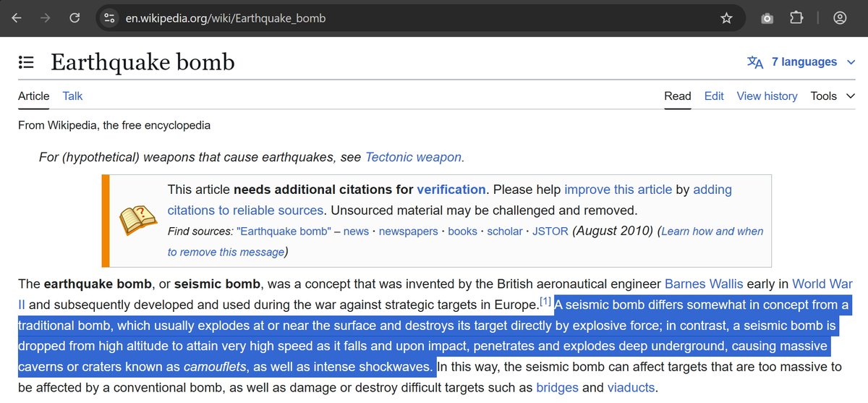Open the news sources link

356,232
